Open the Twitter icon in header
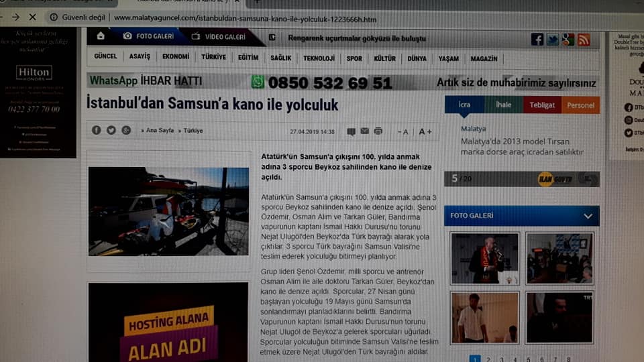Screen dimensions: 644x362 552,40
